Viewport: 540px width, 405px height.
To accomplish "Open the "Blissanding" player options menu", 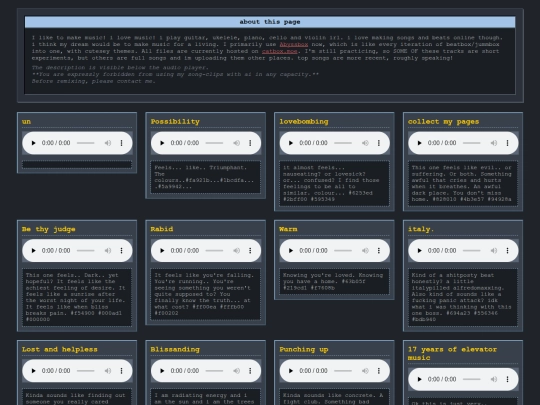I will click(250, 371).
